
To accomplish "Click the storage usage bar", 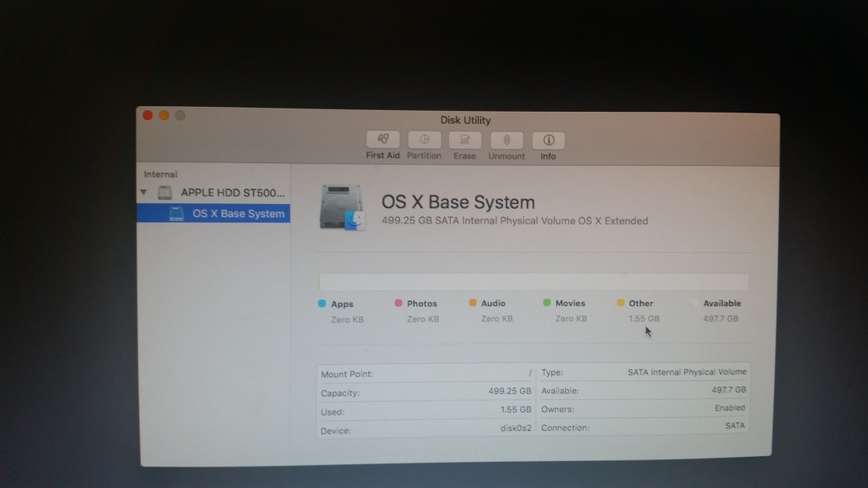I will [x=534, y=282].
